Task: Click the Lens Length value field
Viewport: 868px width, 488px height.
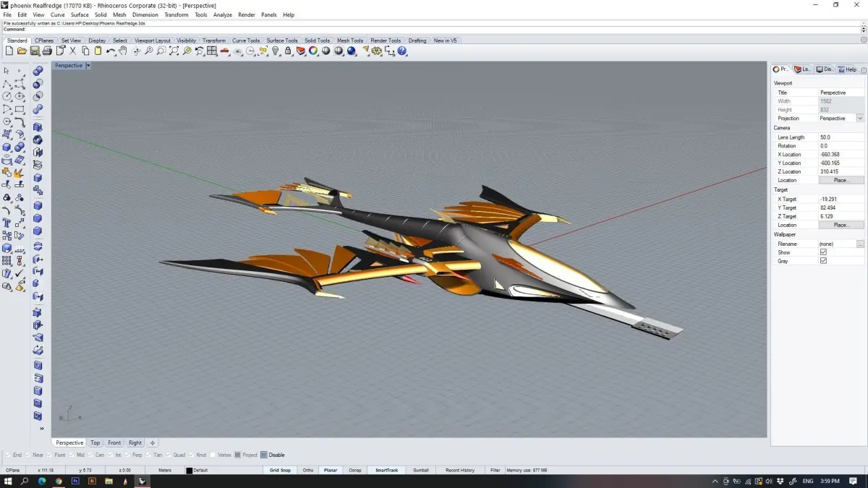Action: (841, 137)
